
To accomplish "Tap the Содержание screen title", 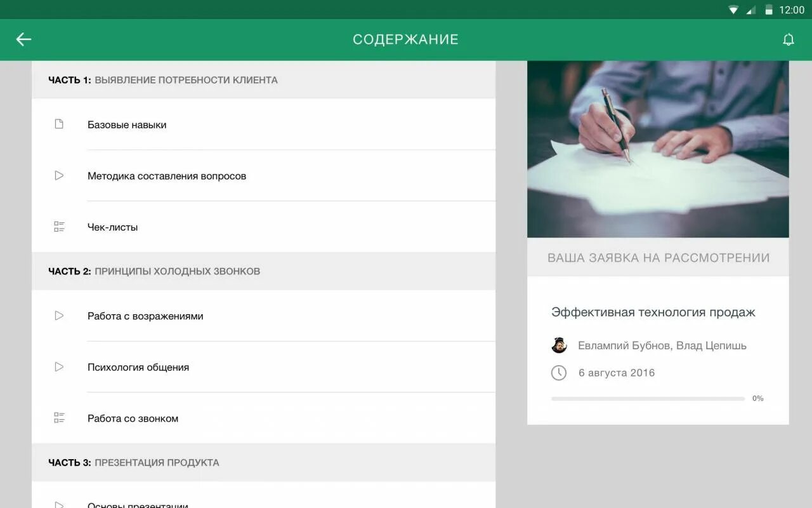I will [405, 39].
